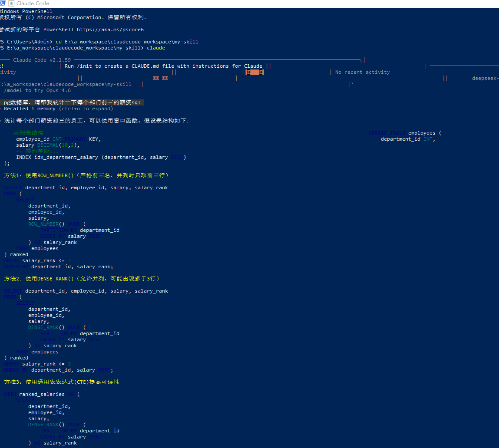Click the PowerShell icon at title bar edge
Viewport: 499px width, 448px height.
point(2,3)
